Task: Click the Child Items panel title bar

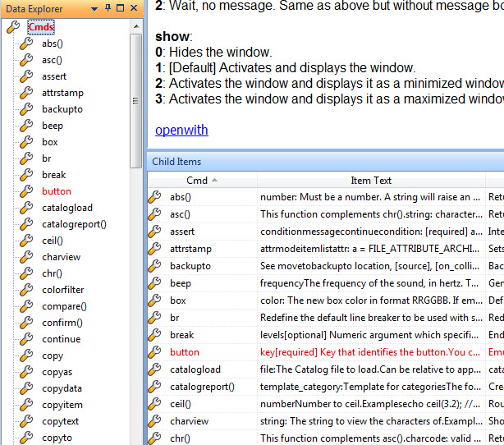Action: 325,161
